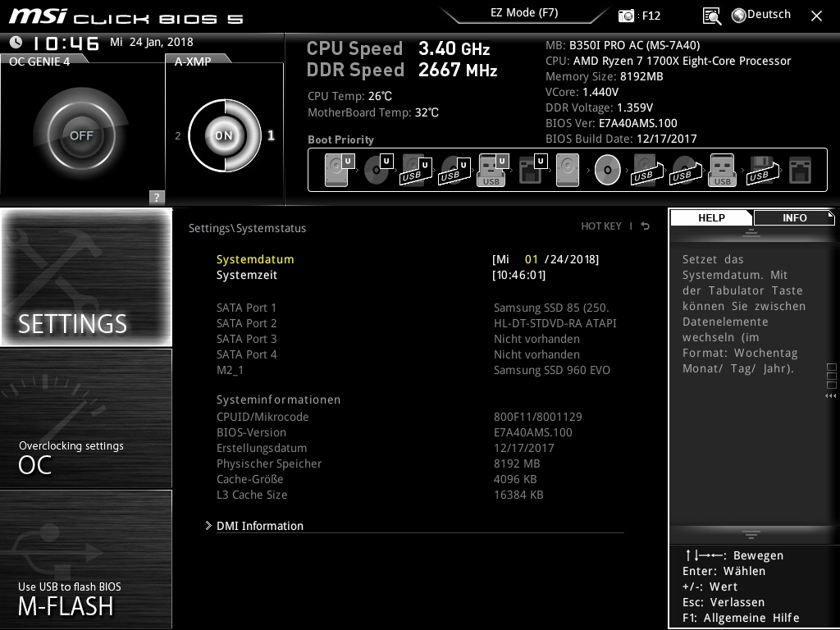Expand the DMI Information submenu
Image resolution: width=840 pixels, height=630 pixels.
pos(259,526)
